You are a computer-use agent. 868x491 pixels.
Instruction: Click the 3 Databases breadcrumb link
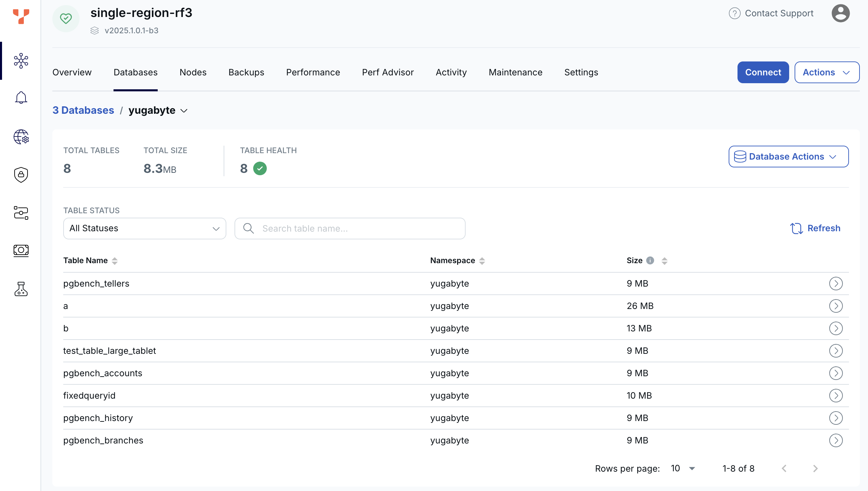83,110
